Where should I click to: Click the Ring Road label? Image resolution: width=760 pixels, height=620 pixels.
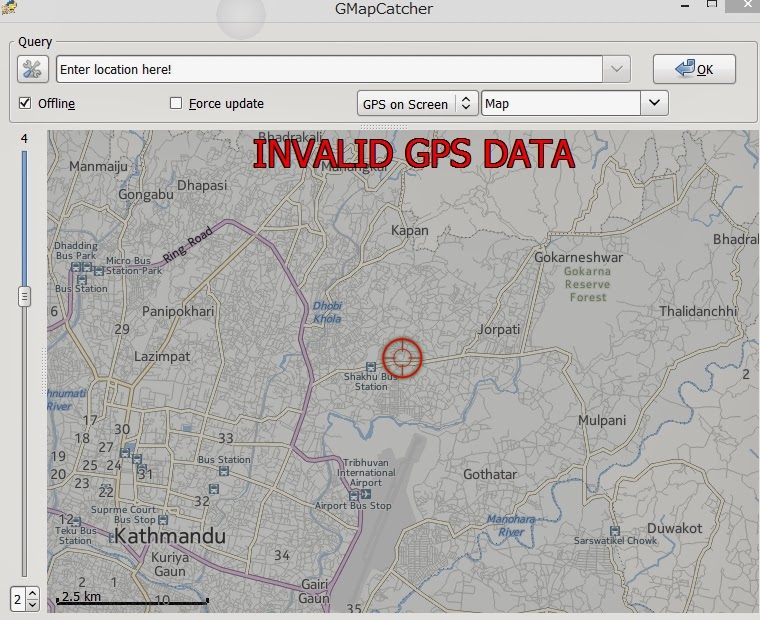click(x=188, y=244)
